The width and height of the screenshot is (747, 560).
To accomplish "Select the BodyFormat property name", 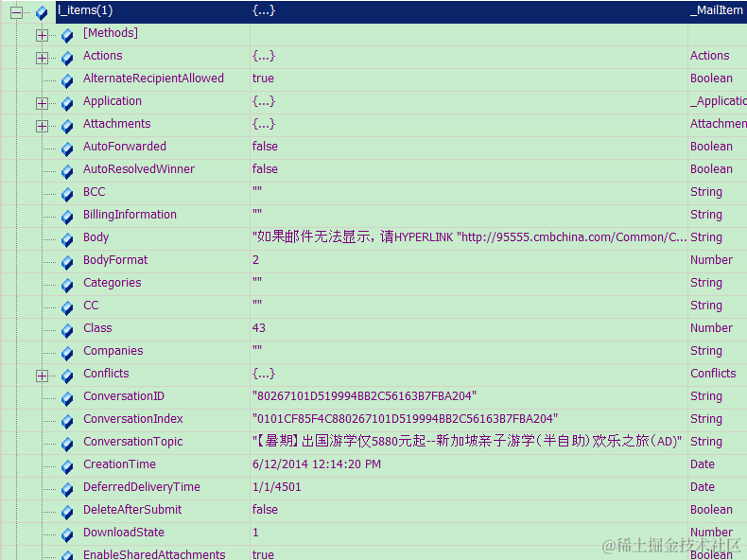I will coord(115,260).
